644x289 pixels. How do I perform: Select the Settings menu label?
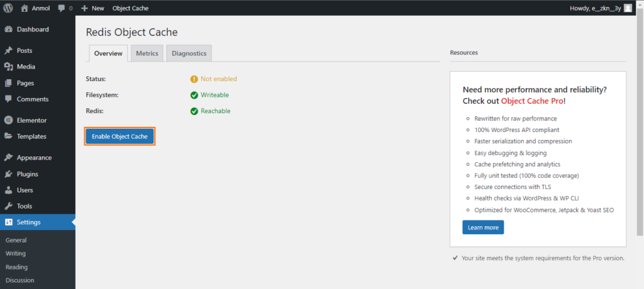pos(29,222)
